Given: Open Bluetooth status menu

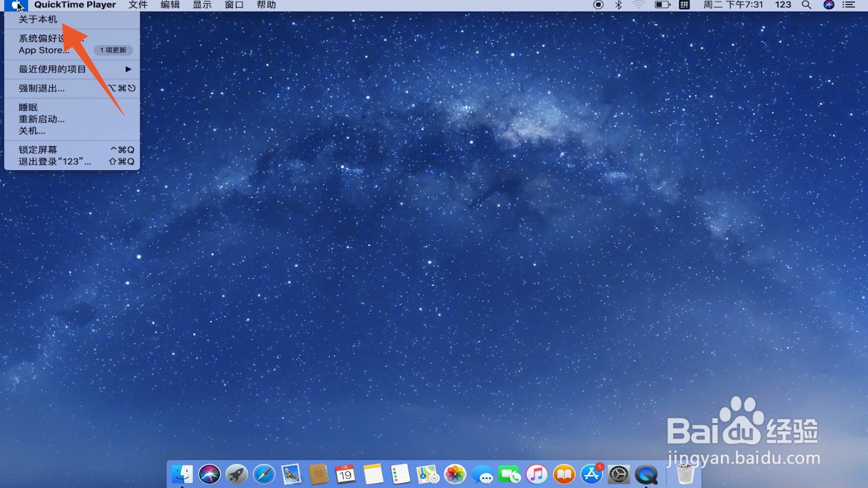Looking at the screenshot, I should 618,5.
